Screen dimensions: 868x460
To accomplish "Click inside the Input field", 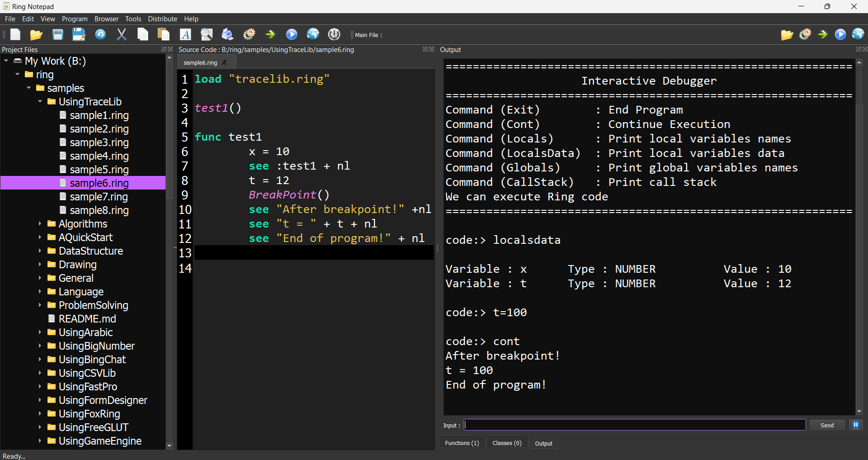I will 633,425.
